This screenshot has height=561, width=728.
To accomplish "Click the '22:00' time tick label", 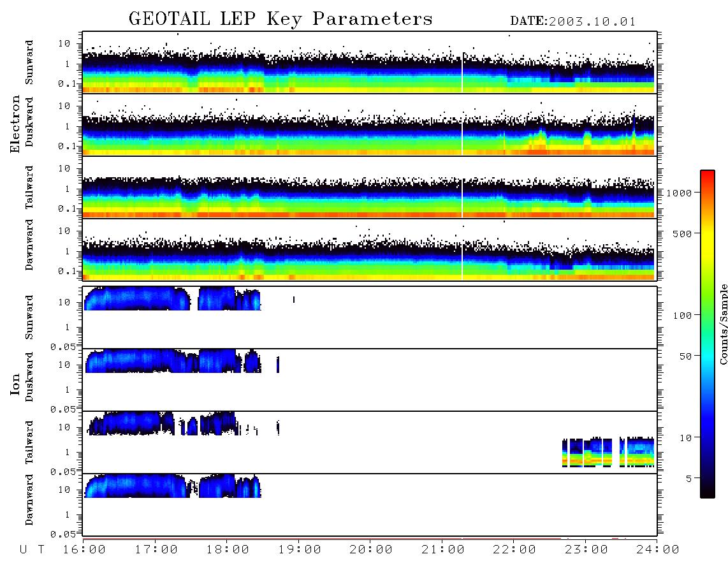I will (514, 550).
